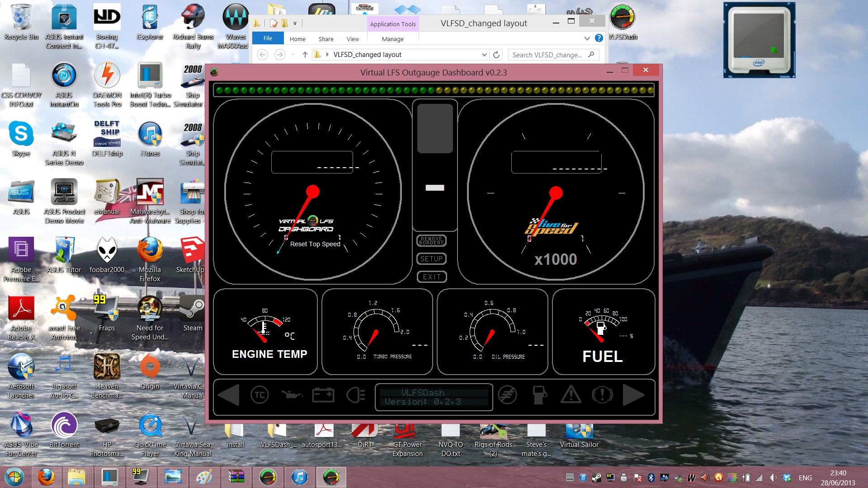Click the Intel CPU desktop gadget

pos(759,40)
